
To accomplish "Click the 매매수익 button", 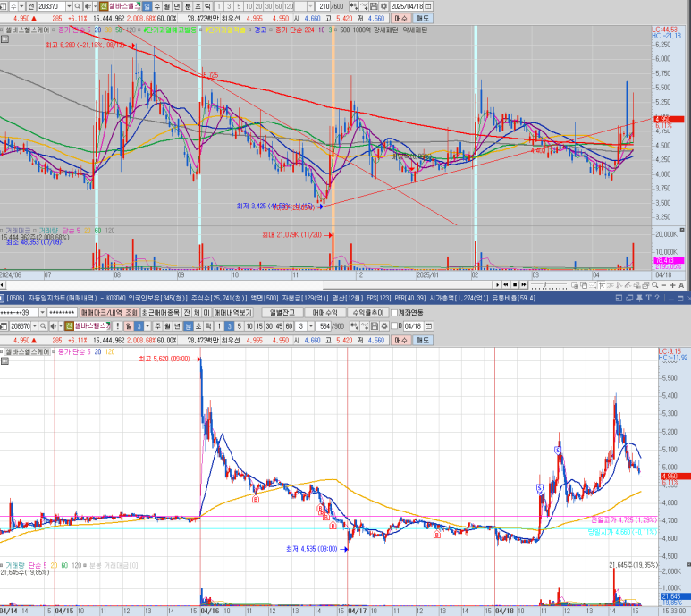I will coord(324,313).
